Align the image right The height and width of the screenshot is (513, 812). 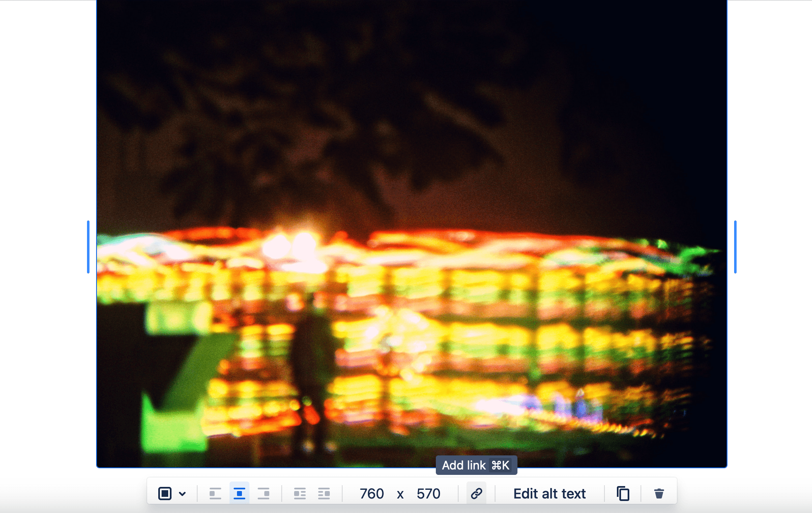[263, 494]
